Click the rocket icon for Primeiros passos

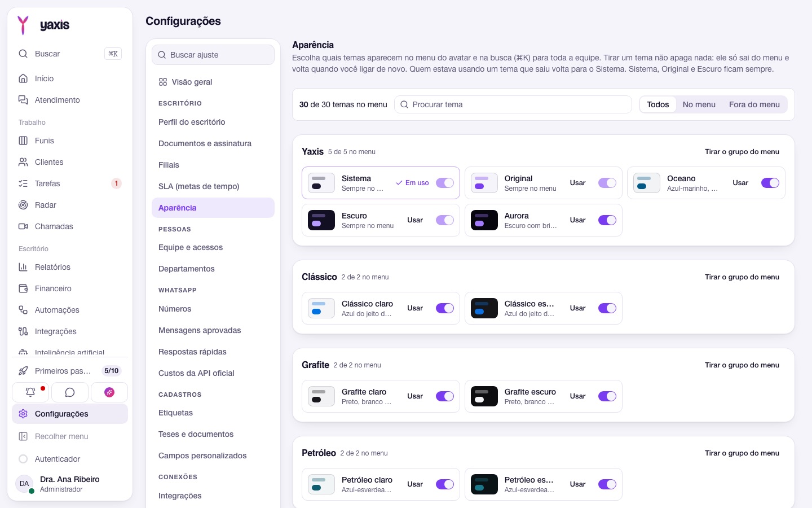pyautogui.click(x=23, y=371)
